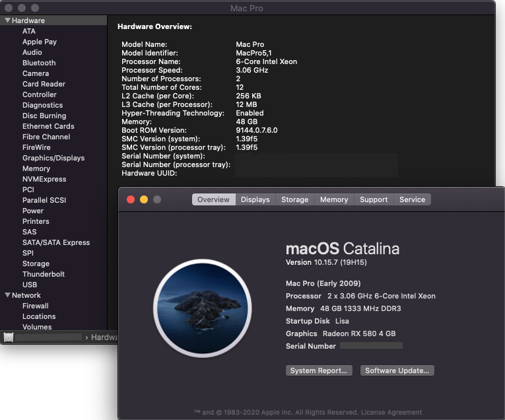Click the Hardware Overview heading
505x420 pixels.
154,26
